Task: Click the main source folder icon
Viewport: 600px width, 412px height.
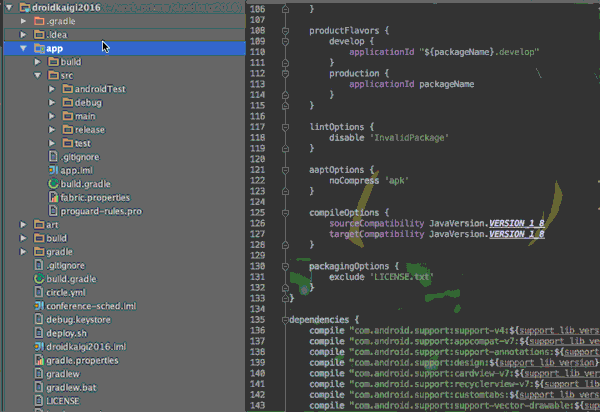Action: [68, 116]
